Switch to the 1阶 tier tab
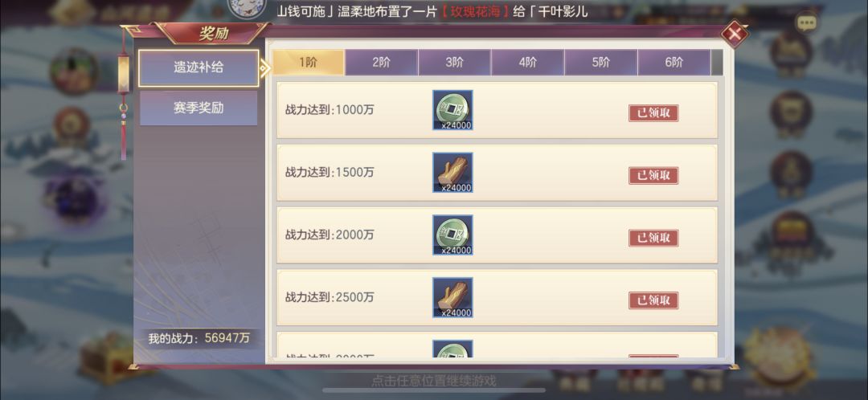 point(309,63)
